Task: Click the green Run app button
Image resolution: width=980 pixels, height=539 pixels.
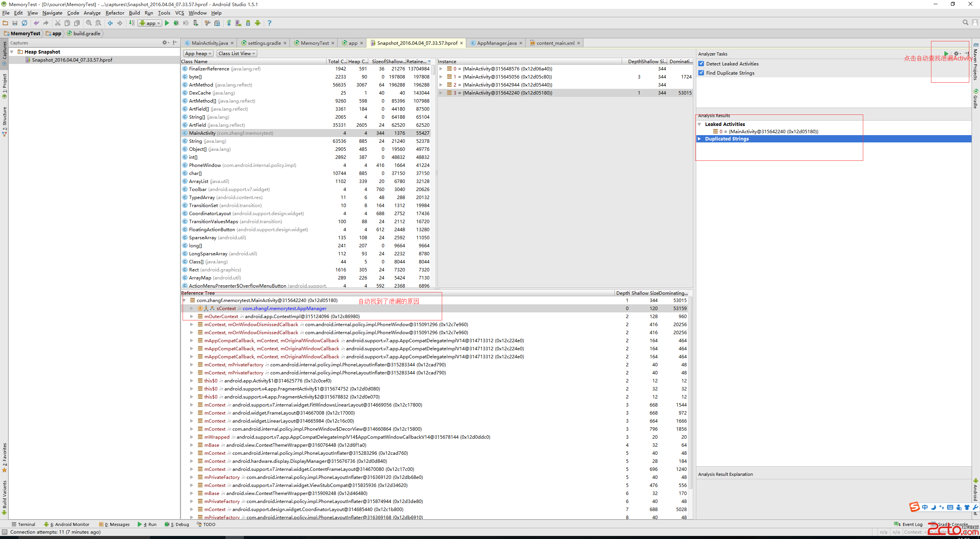Action: (x=167, y=23)
